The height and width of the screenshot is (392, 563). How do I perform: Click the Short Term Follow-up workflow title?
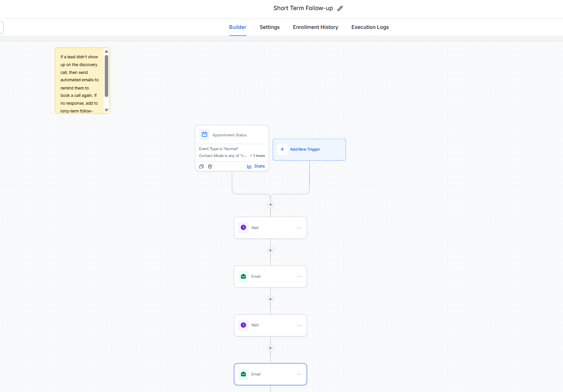click(x=303, y=8)
